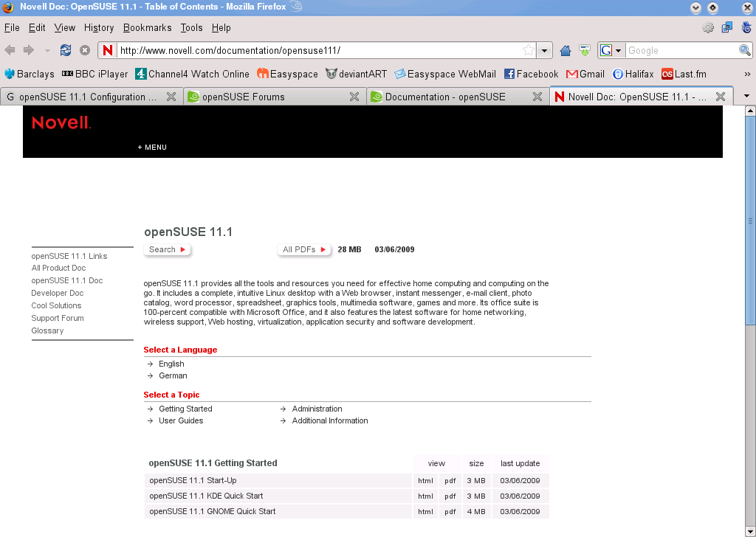Expand the + MENU on Novell header
The width and height of the screenshot is (756, 537).
click(152, 148)
